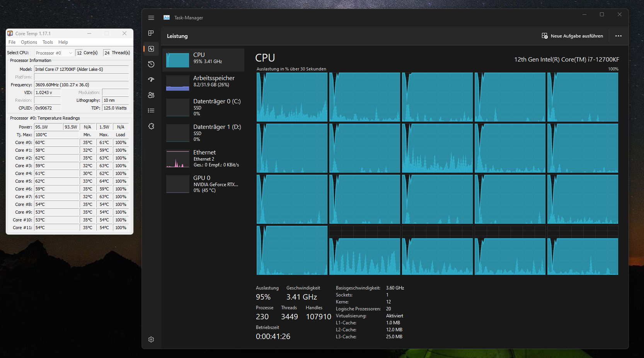
Task: Select Datenträger 0 (C:) in the performance list
Action: (203, 107)
